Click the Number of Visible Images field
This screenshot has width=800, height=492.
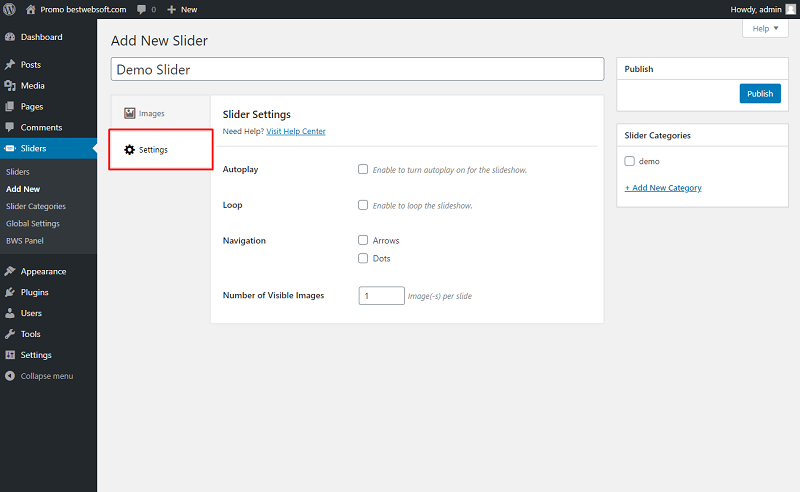click(382, 296)
